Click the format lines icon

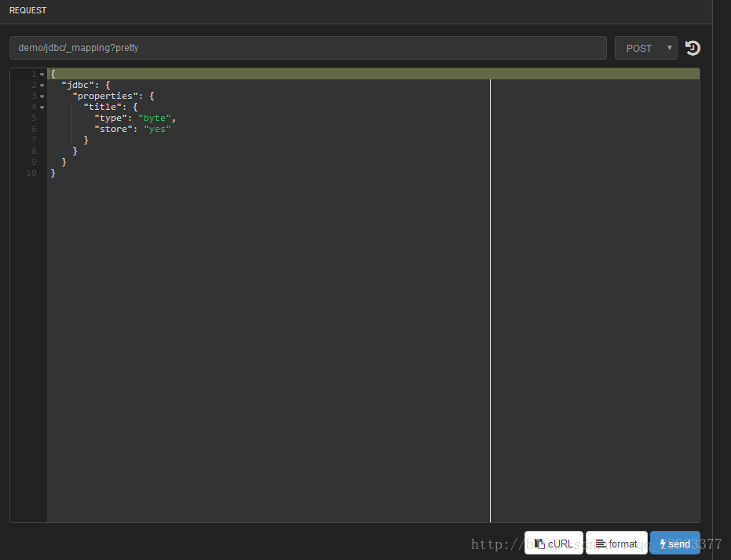coord(601,544)
